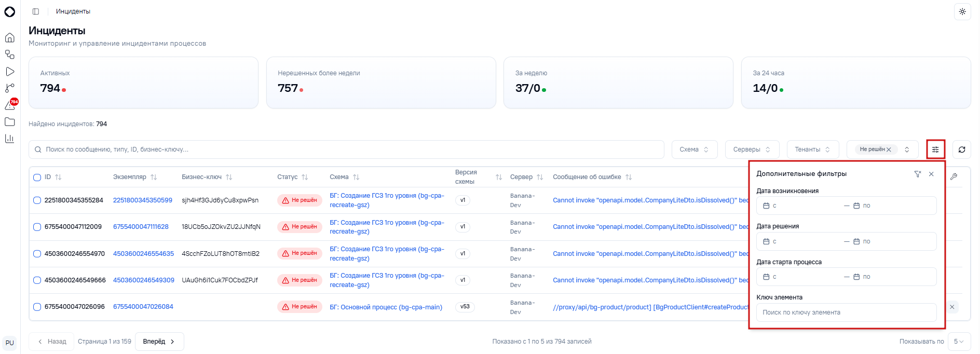Open the Нерешенных более недели card
This screenshot has height=354, width=980.
381,83
